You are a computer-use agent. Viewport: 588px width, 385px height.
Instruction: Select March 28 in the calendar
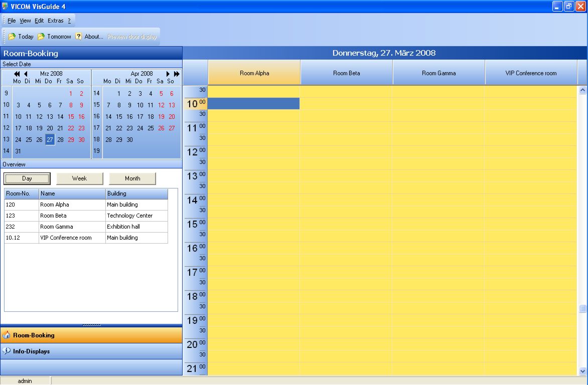coord(60,140)
